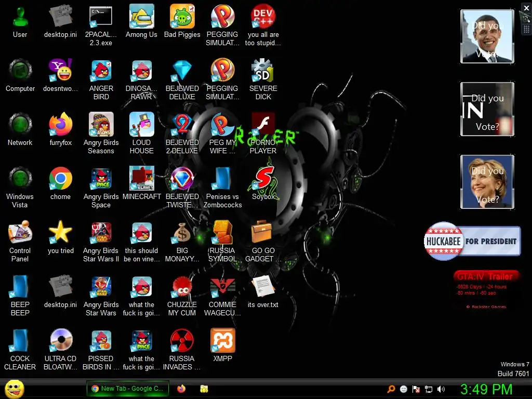Click the RUSSIA SYMBOL orange blocks icon
The image size is (532, 399).
(222, 242)
